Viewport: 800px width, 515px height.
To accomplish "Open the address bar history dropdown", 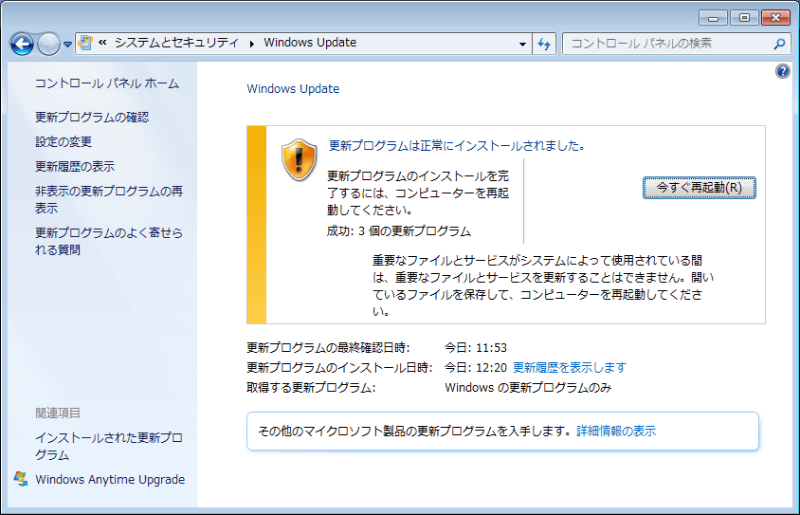I will pos(522,44).
